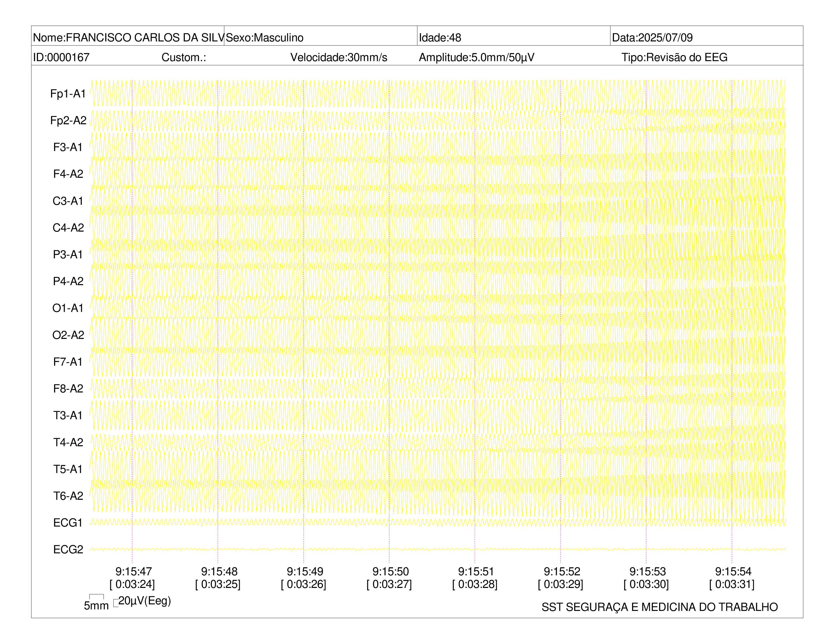Select the T5-A1 channel label
Image resolution: width=834 pixels, height=644 pixels.
[68, 469]
